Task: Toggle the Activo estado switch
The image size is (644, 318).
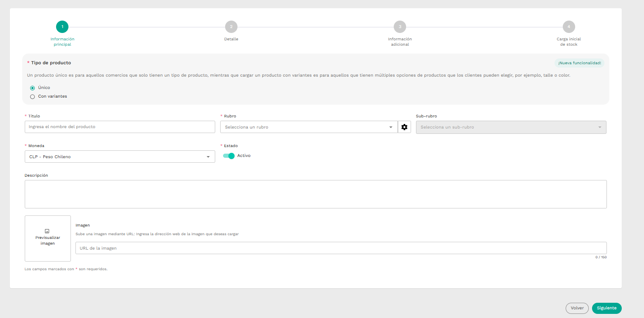Action: point(229,156)
